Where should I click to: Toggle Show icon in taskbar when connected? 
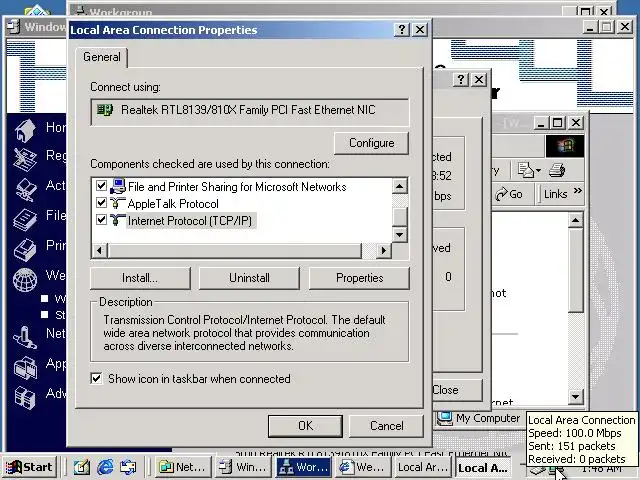tap(96, 378)
